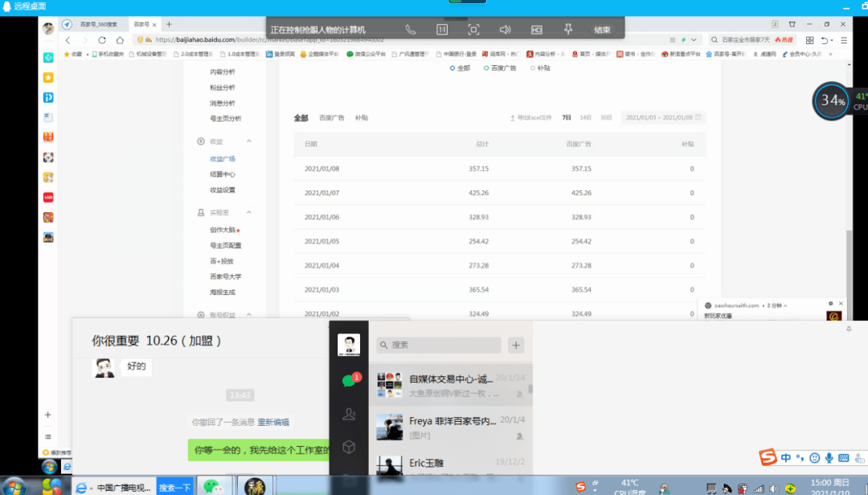Click the fullscreen icon in the remote control bar
Screen dimensions: 868x495
coord(473,27)
